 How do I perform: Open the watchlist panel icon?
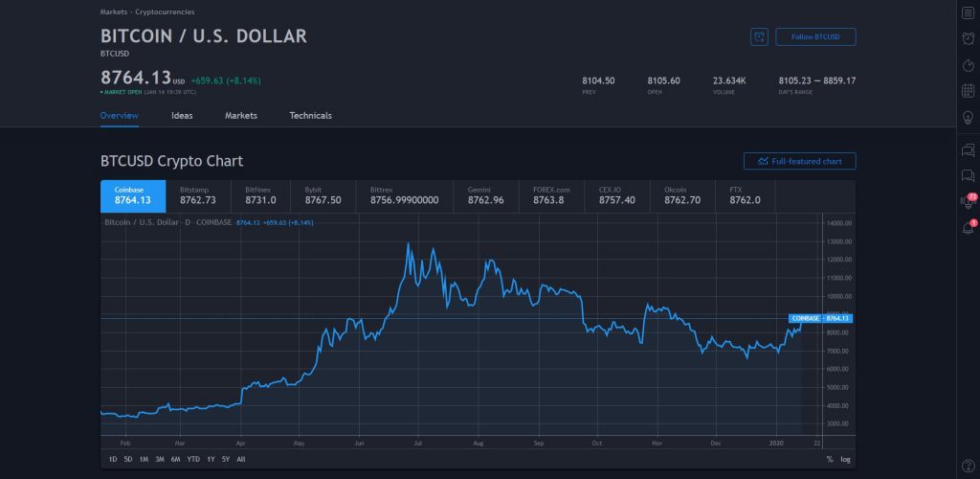[x=968, y=12]
